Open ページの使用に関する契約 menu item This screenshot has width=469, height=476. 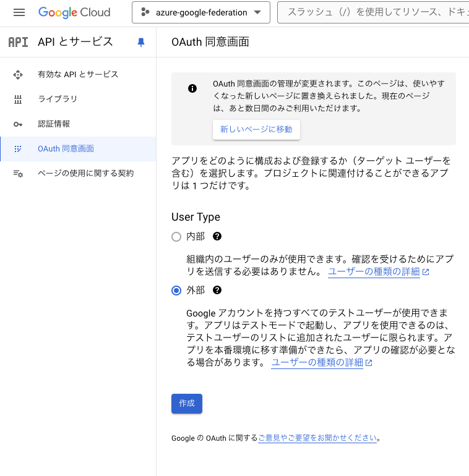tap(78, 173)
